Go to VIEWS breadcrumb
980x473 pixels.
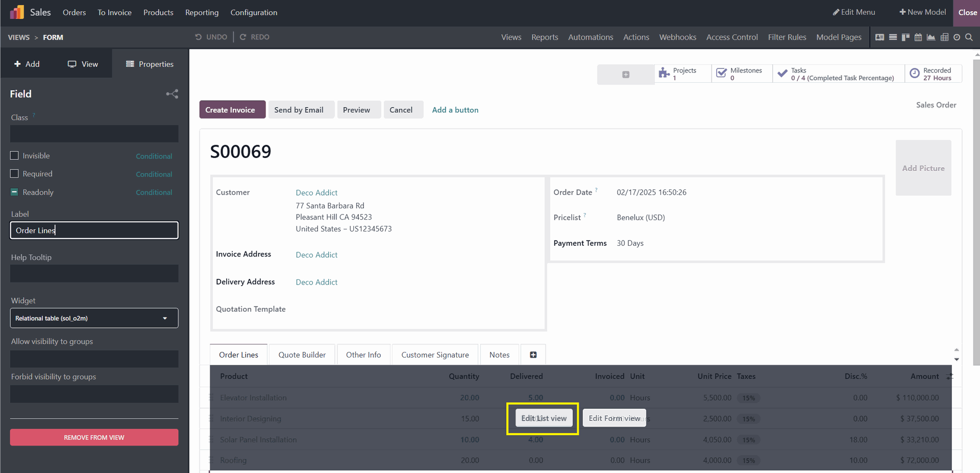coord(19,37)
